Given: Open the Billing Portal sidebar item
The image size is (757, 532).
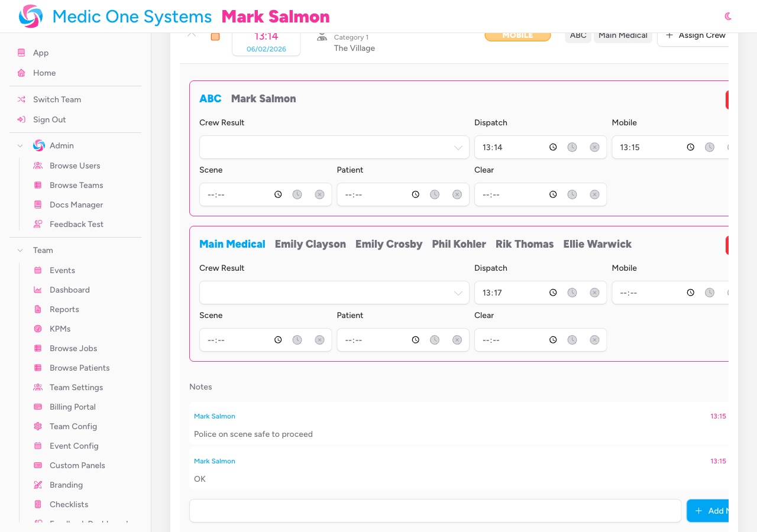Looking at the screenshot, I should coord(72,407).
